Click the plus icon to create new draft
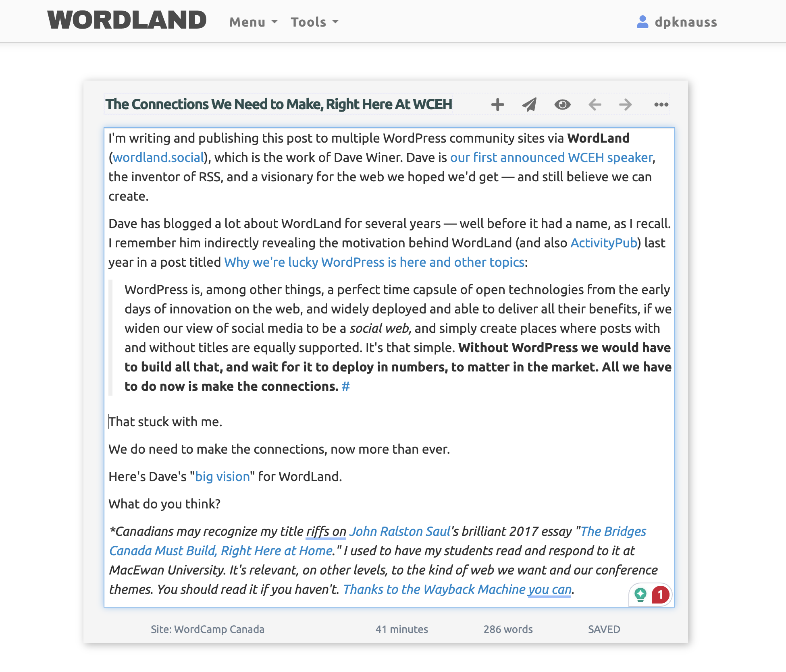 coord(497,105)
